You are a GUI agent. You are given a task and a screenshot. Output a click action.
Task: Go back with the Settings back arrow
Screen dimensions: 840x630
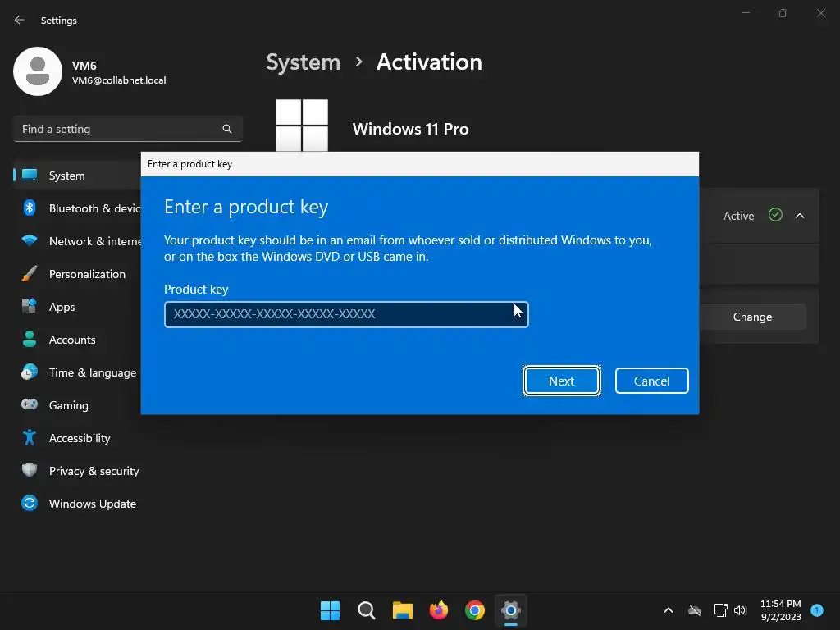tap(20, 20)
